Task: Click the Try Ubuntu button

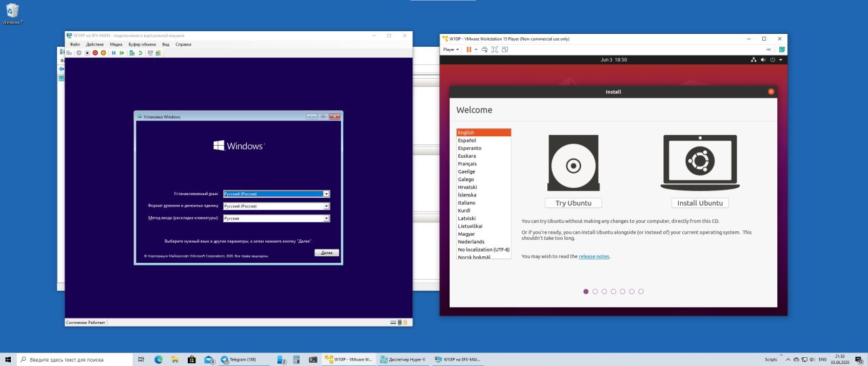Action: point(573,203)
